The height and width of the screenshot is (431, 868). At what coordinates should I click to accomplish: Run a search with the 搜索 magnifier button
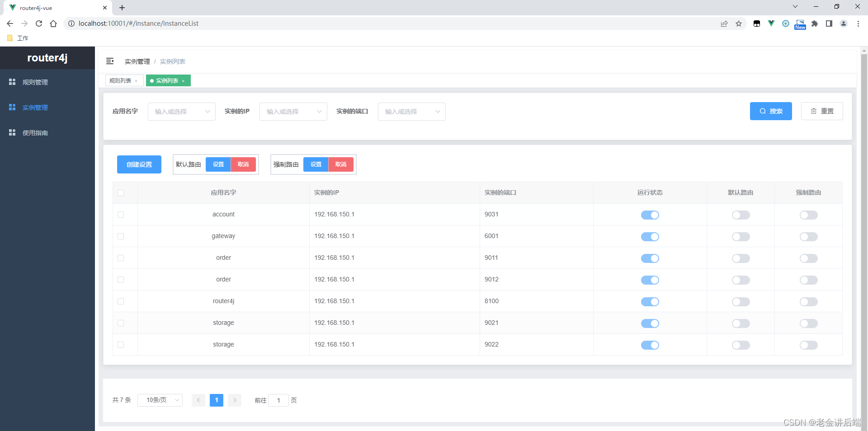click(x=771, y=111)
